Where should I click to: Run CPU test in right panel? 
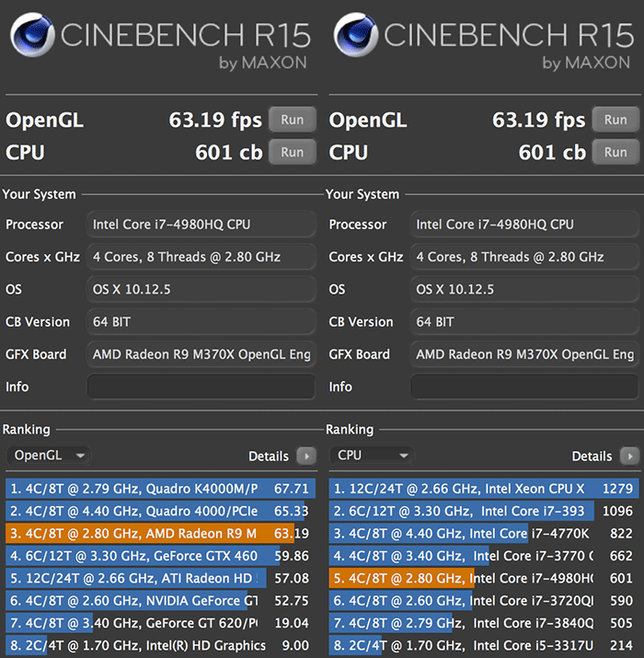(x=615, y=153)
